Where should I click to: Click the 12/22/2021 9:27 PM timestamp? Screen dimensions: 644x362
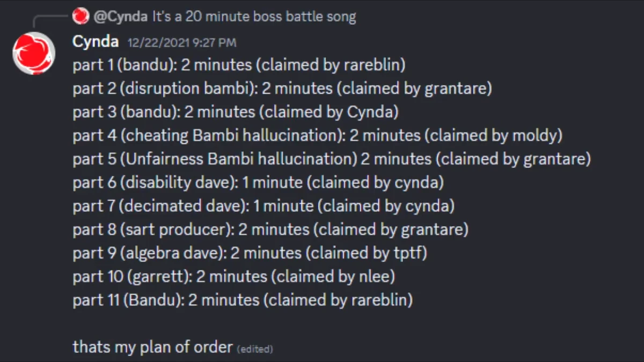[x=182, y=43]
